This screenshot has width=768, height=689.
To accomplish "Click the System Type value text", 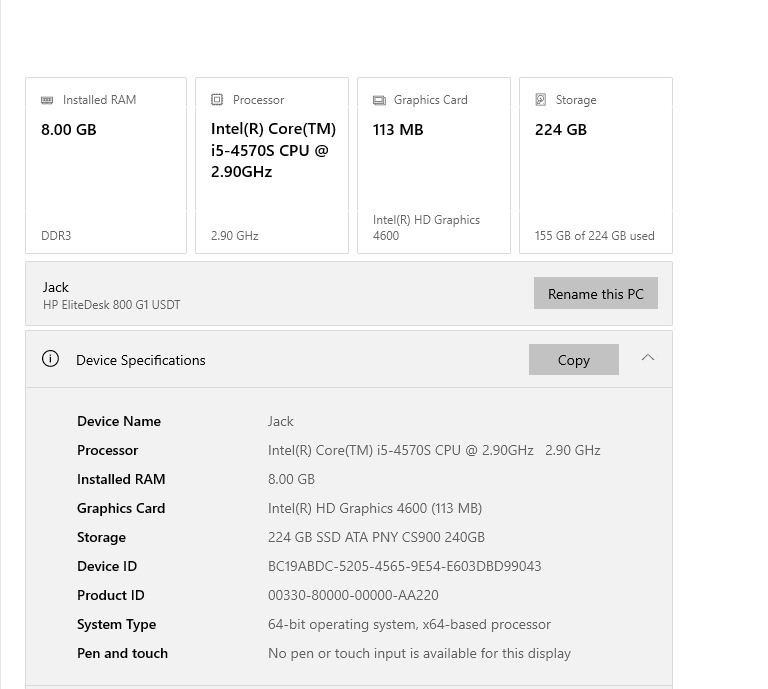I will [409, 624].
